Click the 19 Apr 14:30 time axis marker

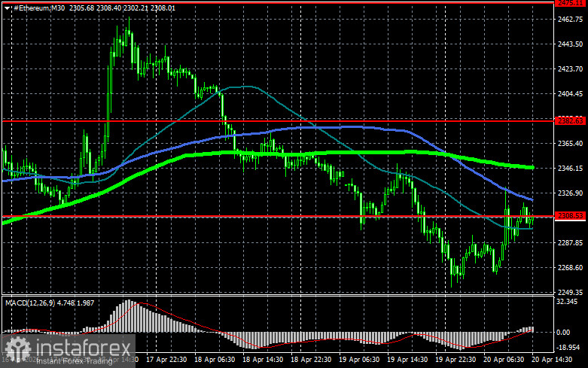pos(407,360)
